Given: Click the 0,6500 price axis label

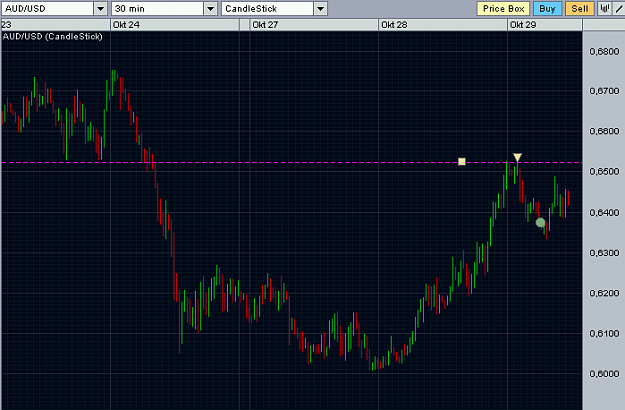Looking at the screenshot, I should tap(604, 171).
